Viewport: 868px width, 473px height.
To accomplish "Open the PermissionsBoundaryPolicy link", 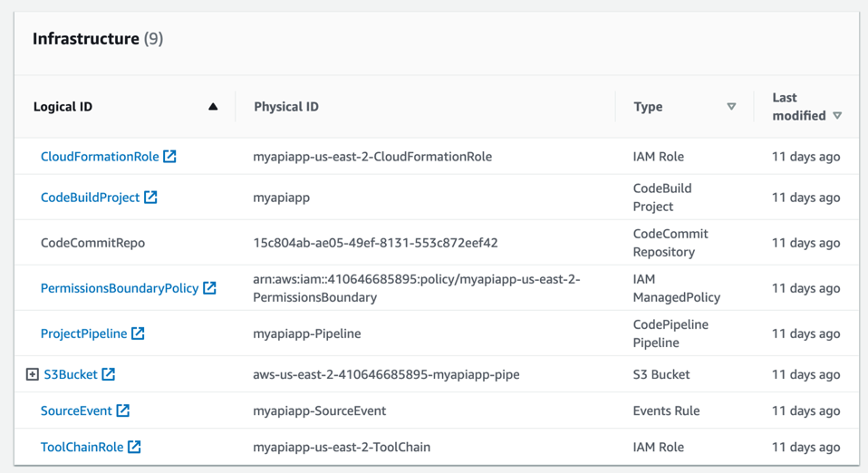I will (120, 288).
